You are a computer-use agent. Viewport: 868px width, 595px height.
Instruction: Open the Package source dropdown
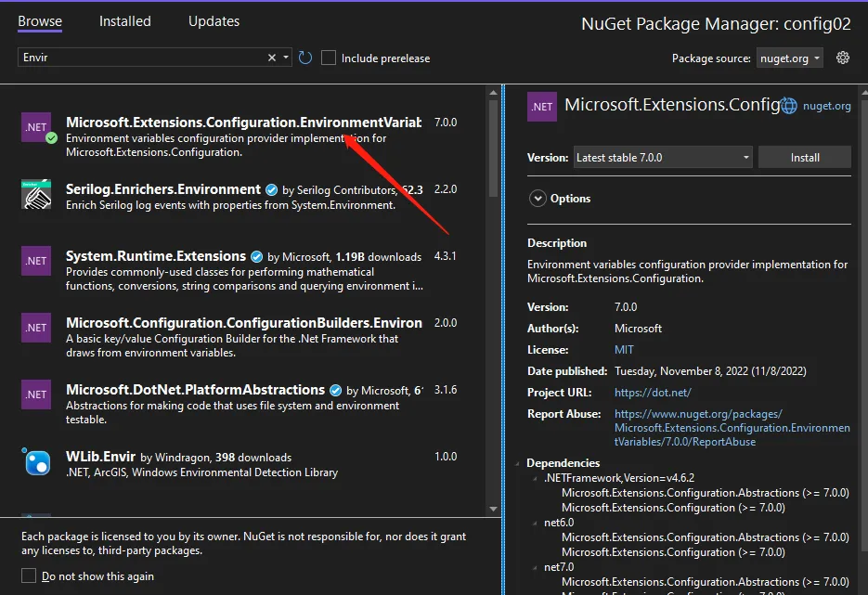click(x=789, y=58)
